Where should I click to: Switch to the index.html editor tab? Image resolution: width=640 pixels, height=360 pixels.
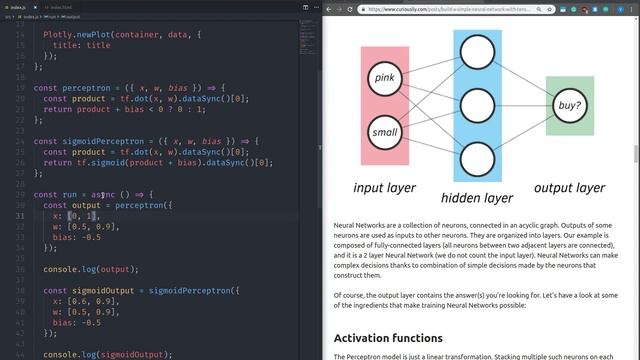[58, 7]
